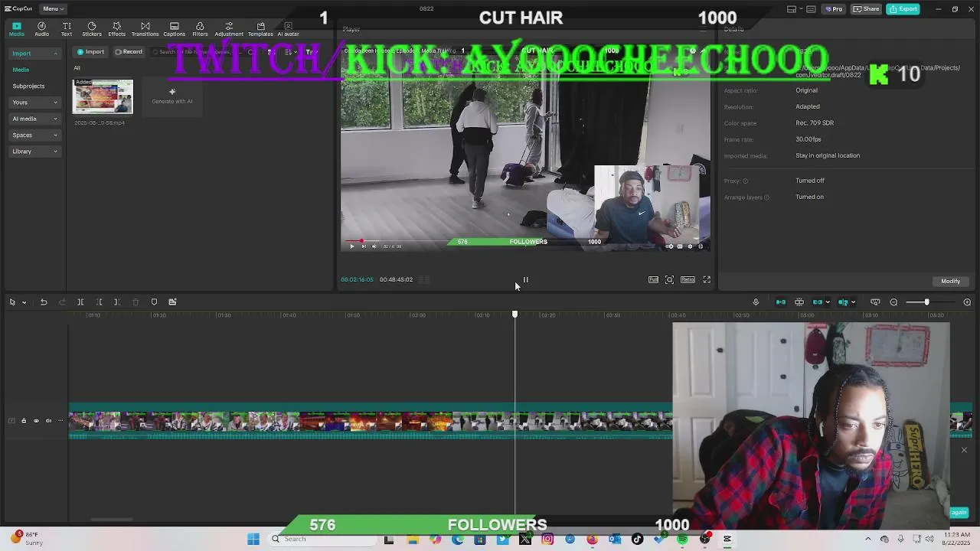The width and height of the screenshot is (980, 551).
Task: Click the taskbar Search box
Action: (322, 540)
